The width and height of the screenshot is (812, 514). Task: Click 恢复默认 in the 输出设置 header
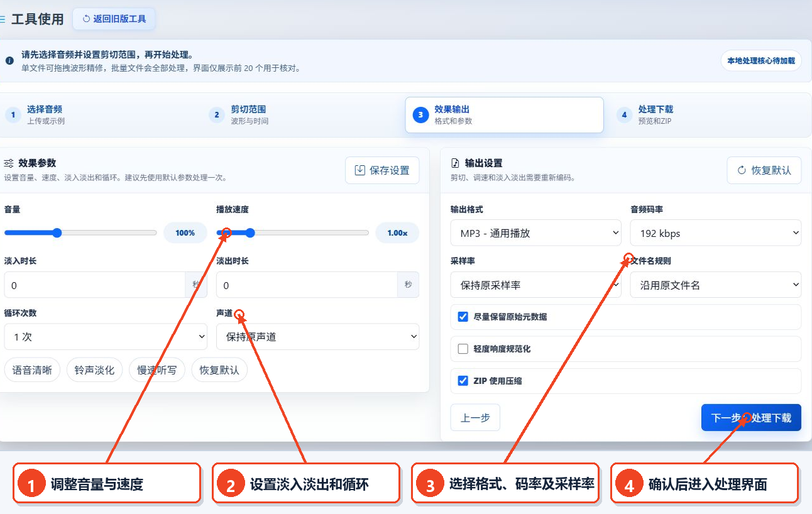pyautogui.click(x=764, y=170)
